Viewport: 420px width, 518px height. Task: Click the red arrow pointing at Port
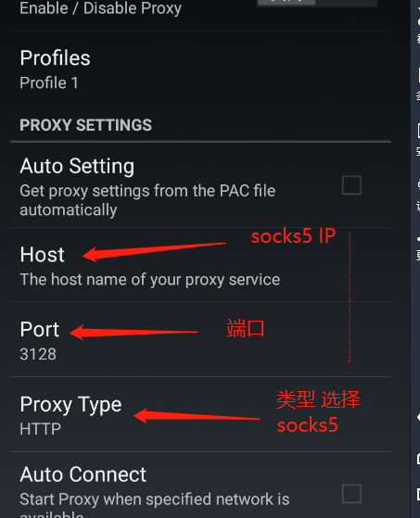click(x=134, y=332)
